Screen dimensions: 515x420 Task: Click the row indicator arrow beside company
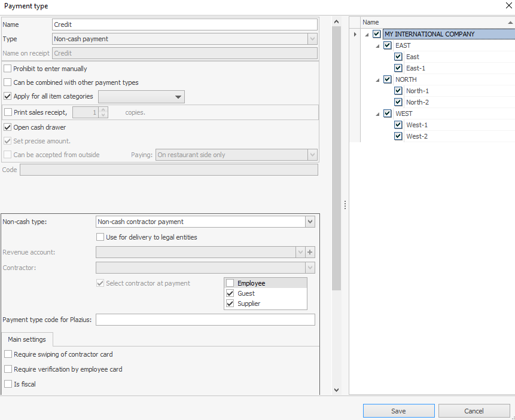355,34
